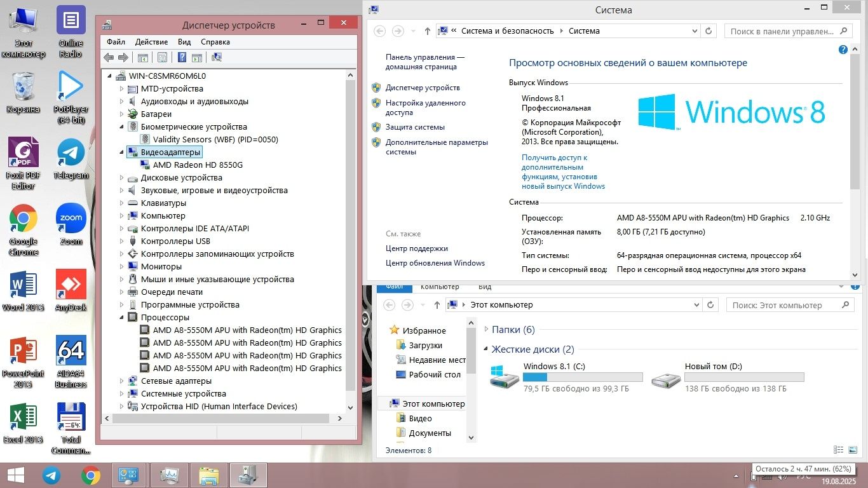Viewport: 868px width, 488px height.
Task: Open Excel 2013 desktop shortcut
Action: [23, 423]
